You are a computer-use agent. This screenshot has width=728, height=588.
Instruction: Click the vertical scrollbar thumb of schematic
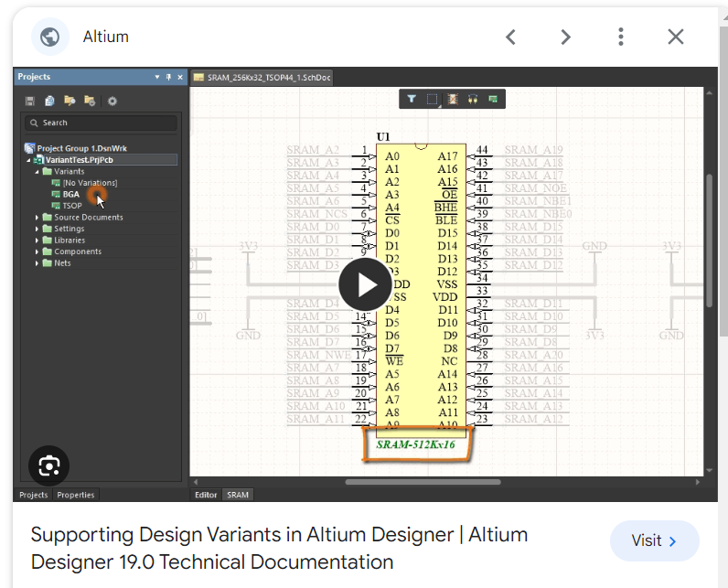709,241
